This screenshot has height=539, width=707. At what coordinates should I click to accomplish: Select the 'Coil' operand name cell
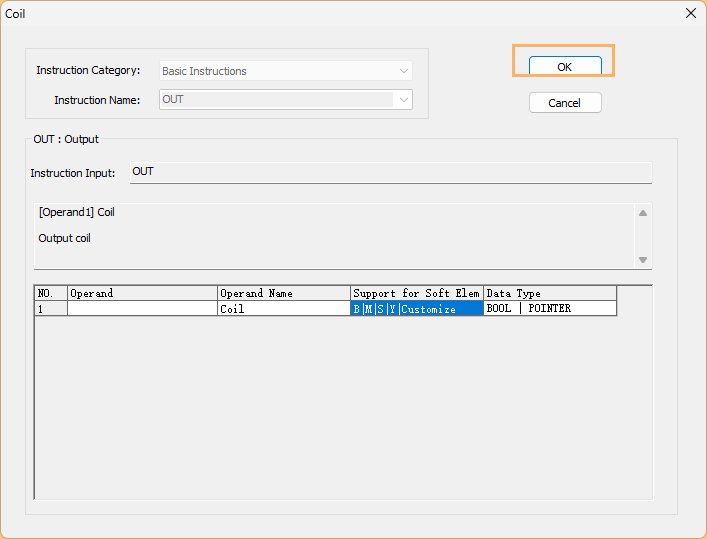284,309
